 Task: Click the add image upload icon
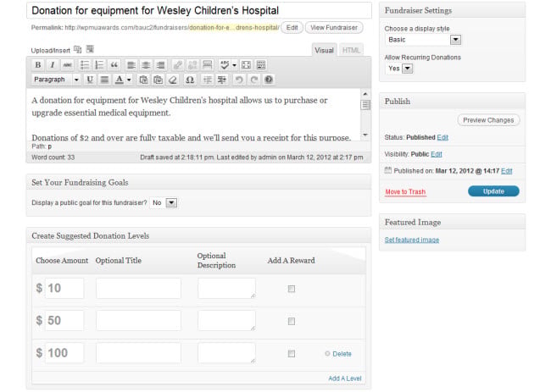click(x=78, y=49)
